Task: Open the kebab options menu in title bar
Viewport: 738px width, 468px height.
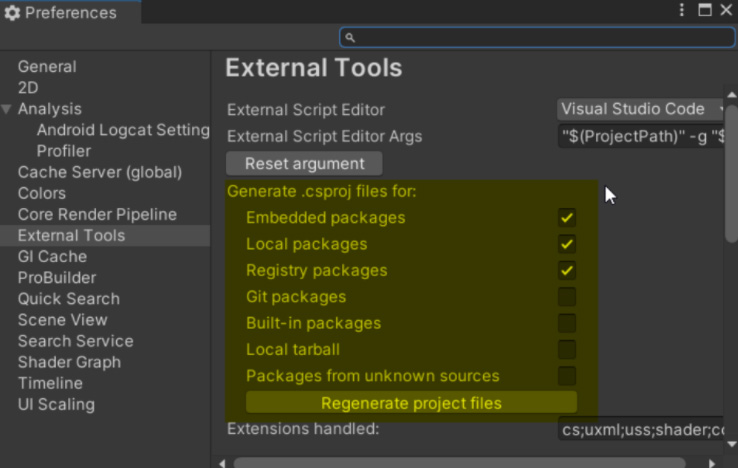Action: pos(681,12)
